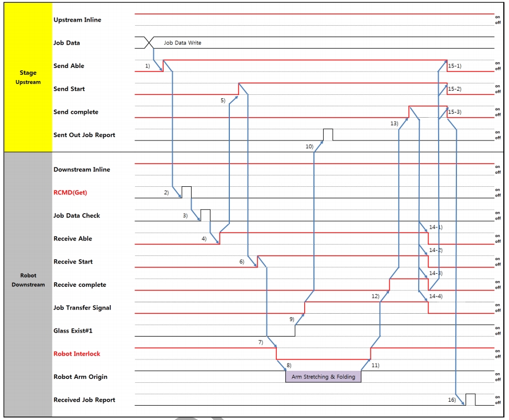Click the Robot Arm Origin label
The height and width of the screenshot is (420, 509).
pyautogui.click(x=80, y=377)
